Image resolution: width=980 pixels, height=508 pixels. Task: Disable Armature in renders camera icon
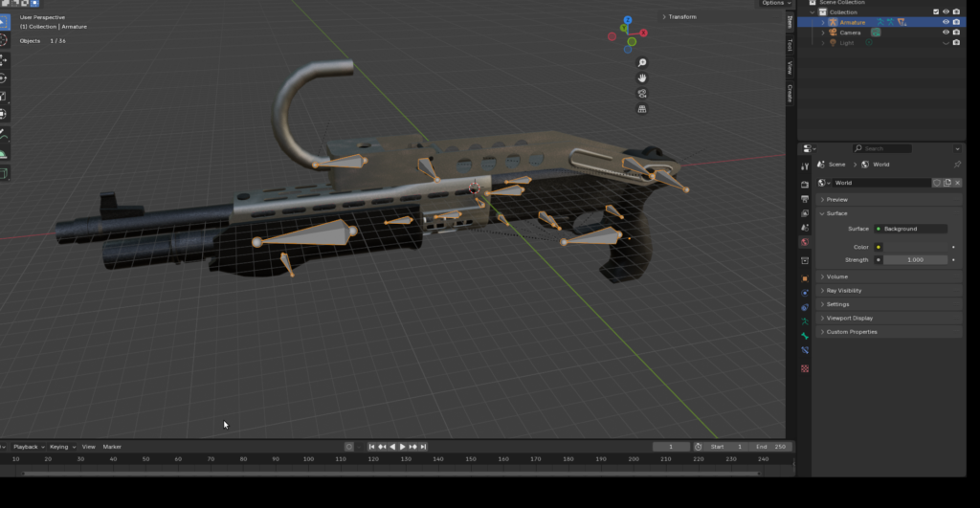pos(956,22)
